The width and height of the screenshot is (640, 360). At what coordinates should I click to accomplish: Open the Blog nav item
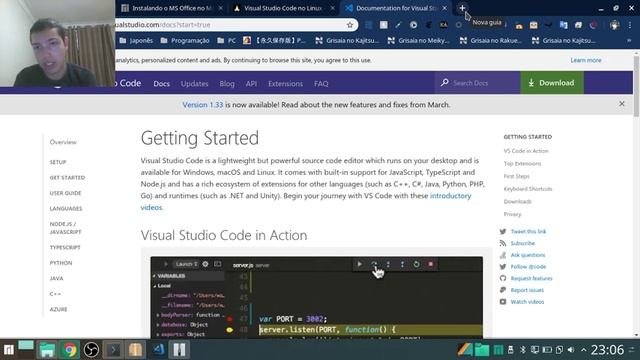coord(227,84)
